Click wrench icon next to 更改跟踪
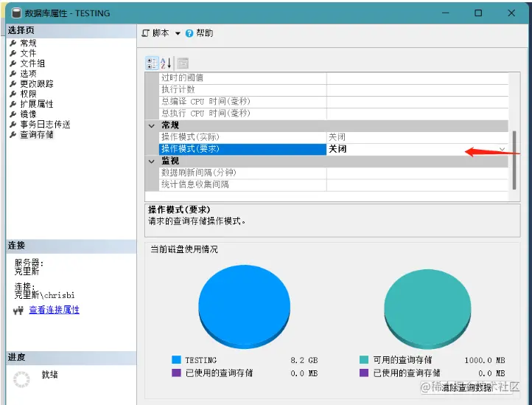 13,84
